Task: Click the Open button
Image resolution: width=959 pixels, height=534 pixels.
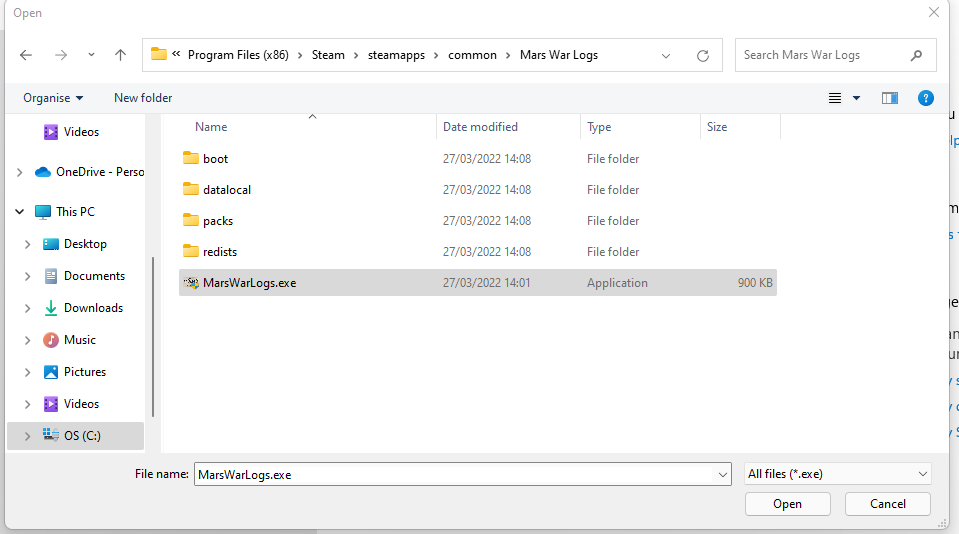Action: coord(788,504)
